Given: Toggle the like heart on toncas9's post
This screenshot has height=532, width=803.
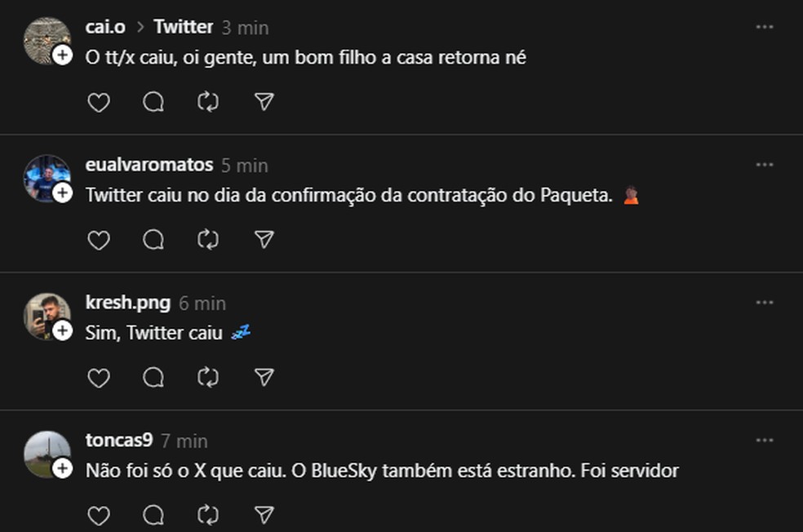Looking at the screenshot, I should pos(99,516).
